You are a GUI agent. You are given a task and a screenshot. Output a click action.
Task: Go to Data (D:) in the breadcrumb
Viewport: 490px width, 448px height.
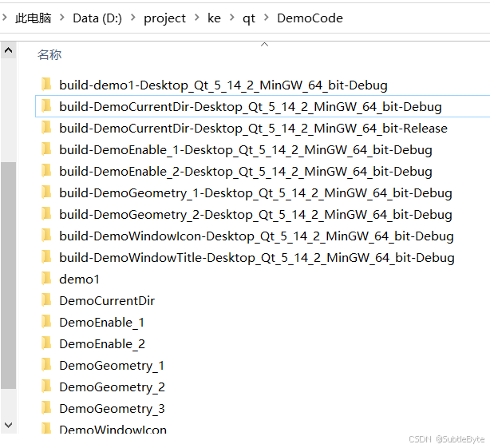pyautogui.click(x=97, y=18)
